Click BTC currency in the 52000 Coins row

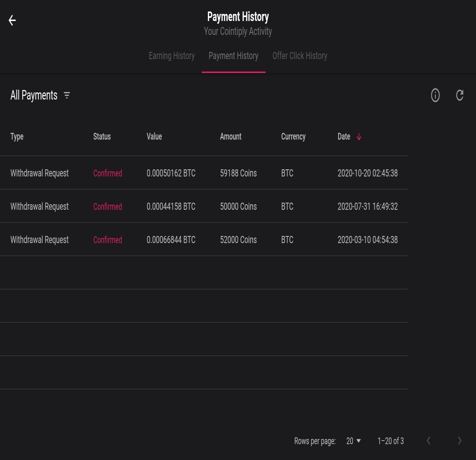[287, 240]
